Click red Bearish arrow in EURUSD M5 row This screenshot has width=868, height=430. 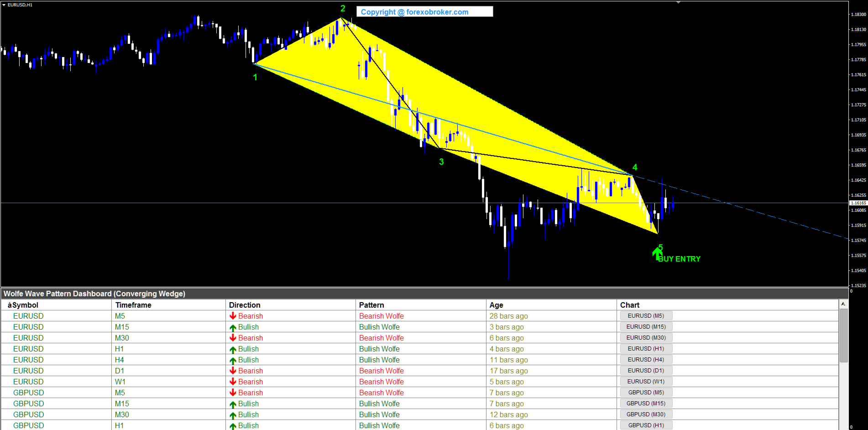pyautogui.click(x=233, y=316)
